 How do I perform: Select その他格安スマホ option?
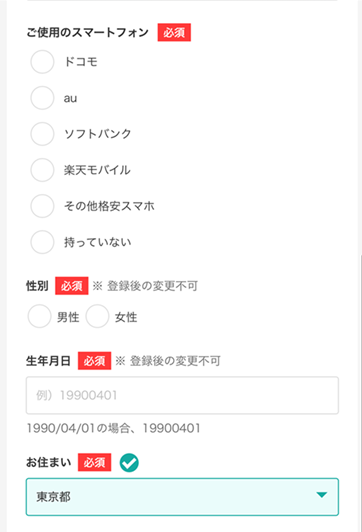point(42,206)
